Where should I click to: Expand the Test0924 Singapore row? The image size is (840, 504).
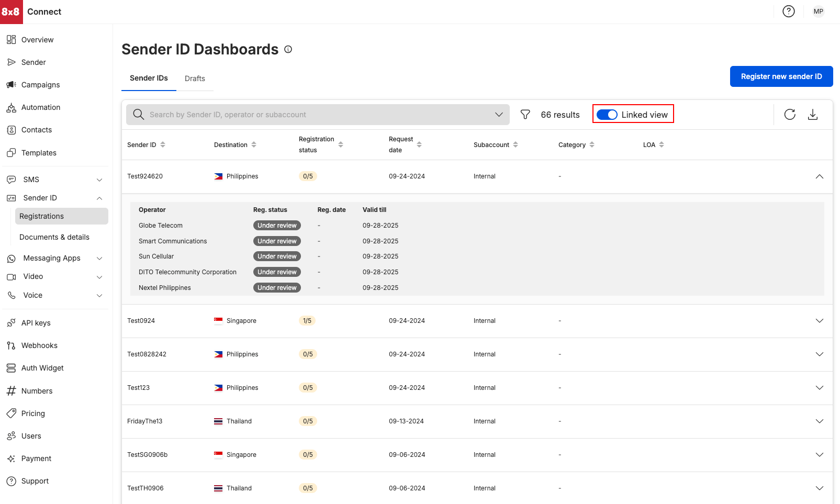point(819,320)
